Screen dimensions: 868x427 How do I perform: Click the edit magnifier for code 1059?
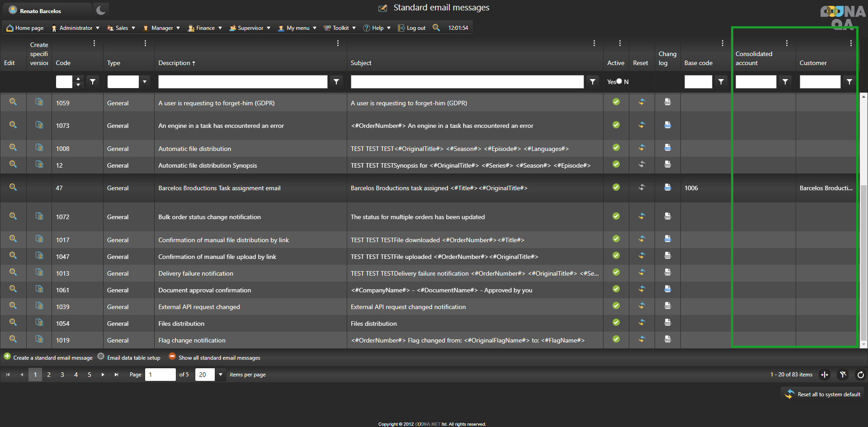point(13,102)
